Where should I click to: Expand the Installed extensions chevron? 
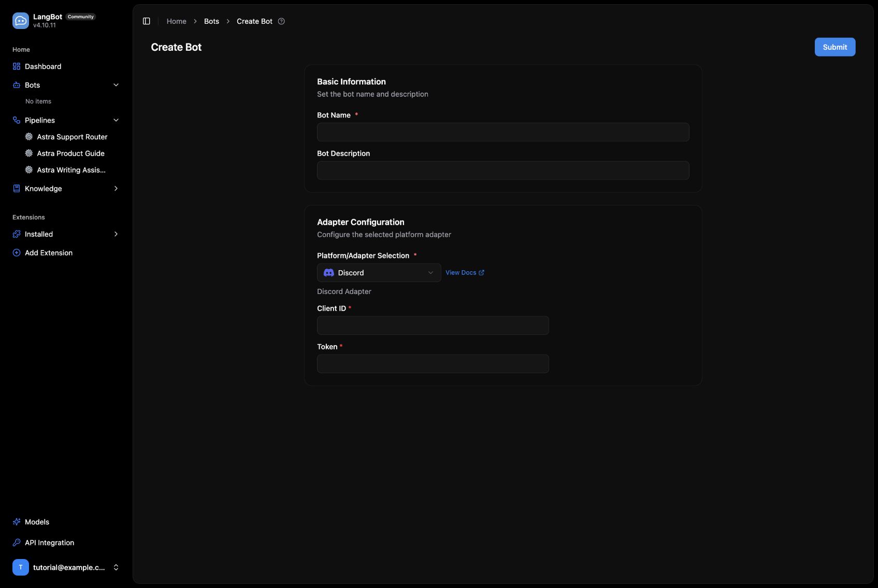(116, 234)
